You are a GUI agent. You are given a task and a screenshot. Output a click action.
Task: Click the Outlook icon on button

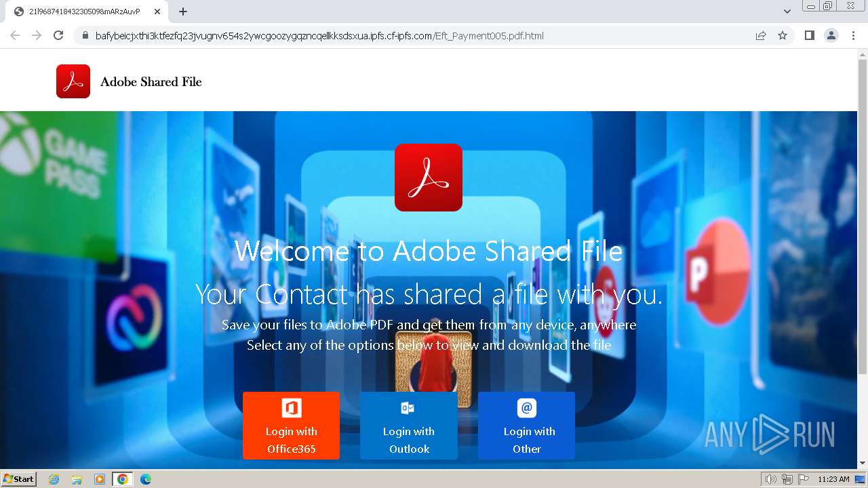pos(408,408)
